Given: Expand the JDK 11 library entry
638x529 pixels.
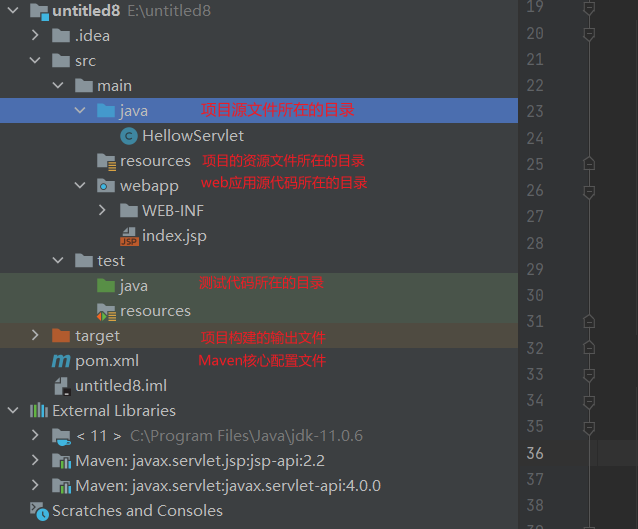Looking at the screenshot, I should tap(35, 435).
